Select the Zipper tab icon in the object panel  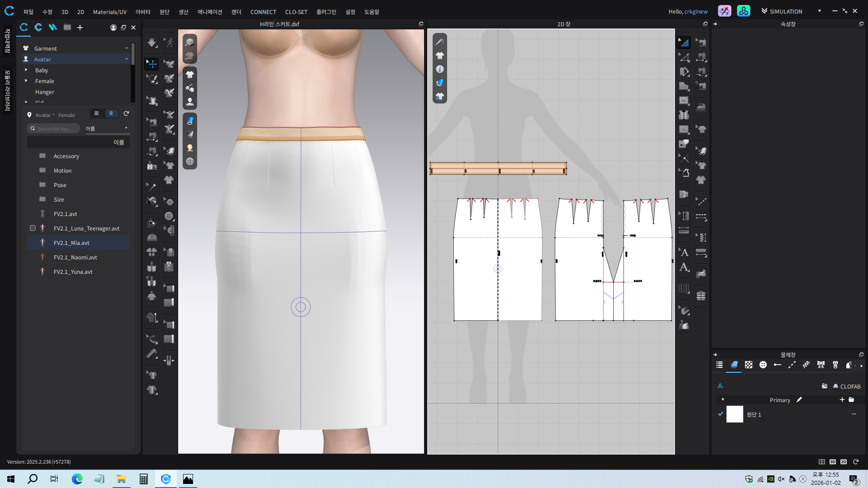pos(835,365)
